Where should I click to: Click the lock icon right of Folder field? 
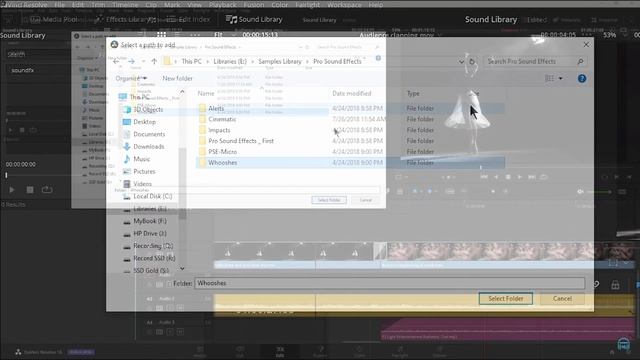click(615, 285)
